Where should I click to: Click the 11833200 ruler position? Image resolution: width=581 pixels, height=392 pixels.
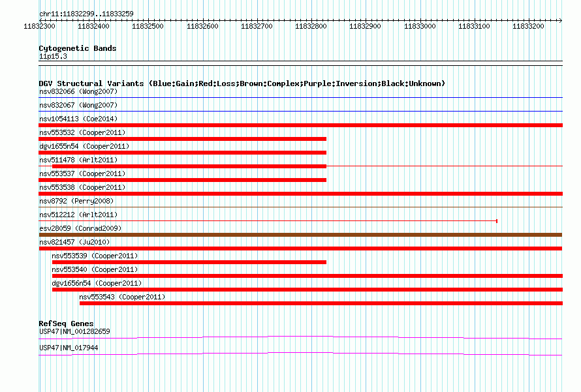(x=528, y=26)
